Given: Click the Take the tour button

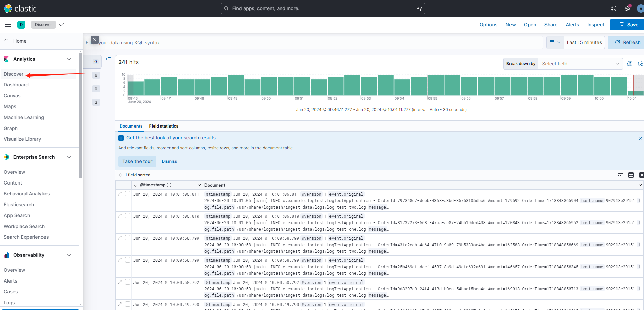Looking at the screenshot, I should (x=137, y=161).
